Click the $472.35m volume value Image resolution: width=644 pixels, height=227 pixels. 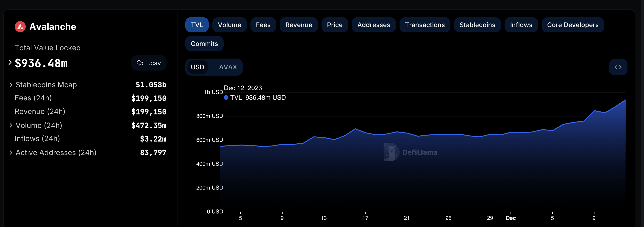[149, 125]
